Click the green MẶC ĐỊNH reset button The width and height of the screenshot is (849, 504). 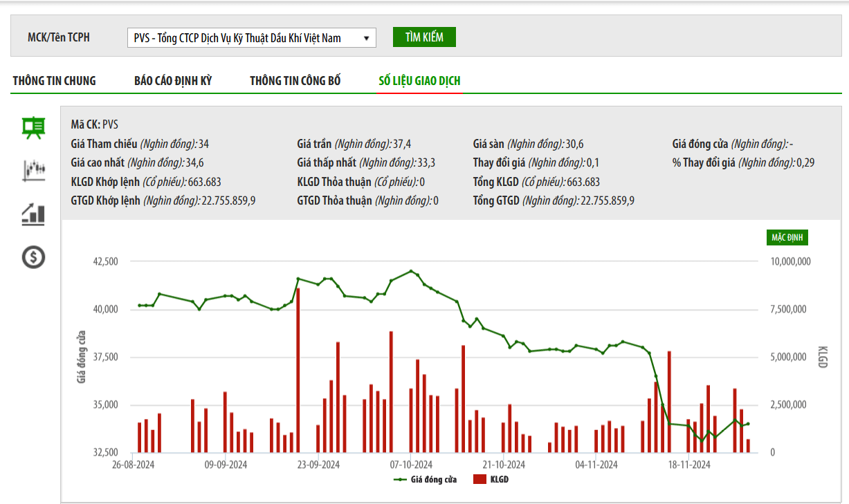pyautogui.click(x=787, y=238)
